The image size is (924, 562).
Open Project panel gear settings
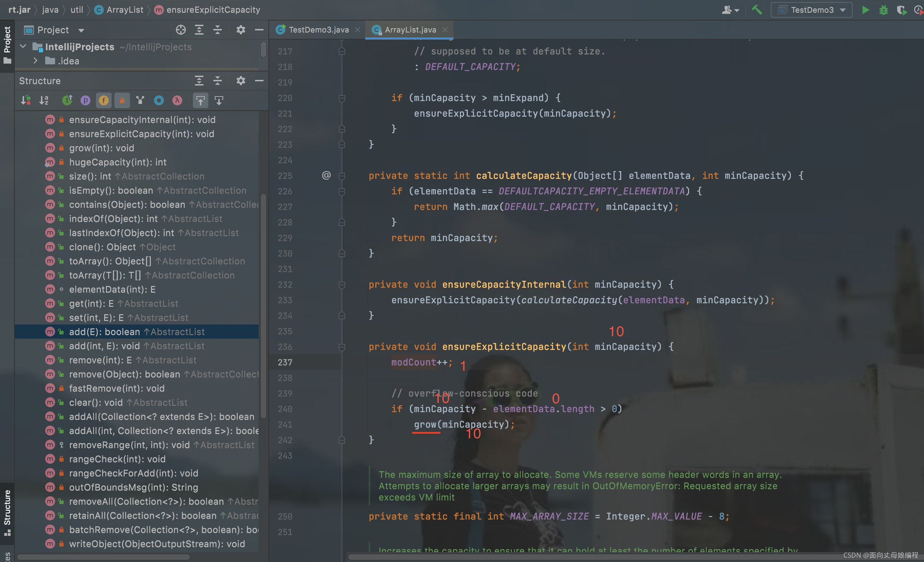click(241, 30)
